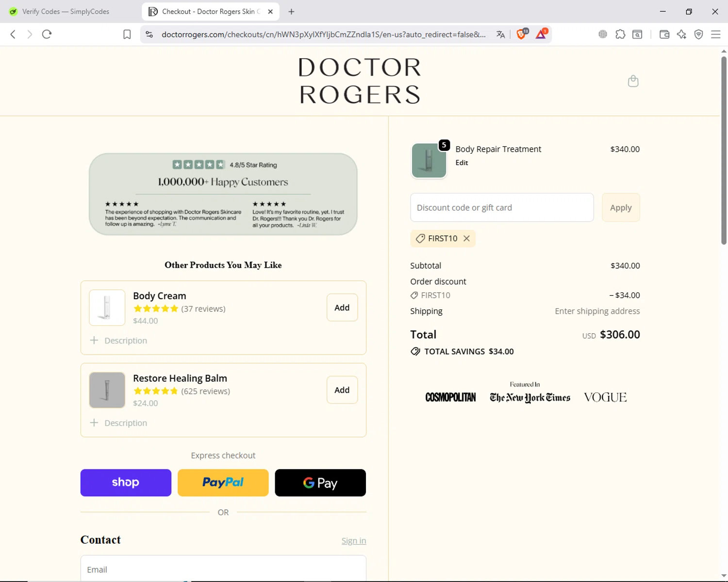Viewport: 728px width, 582px height.
Task: Open the extensions puzzle icon
Action: (620, 34)
